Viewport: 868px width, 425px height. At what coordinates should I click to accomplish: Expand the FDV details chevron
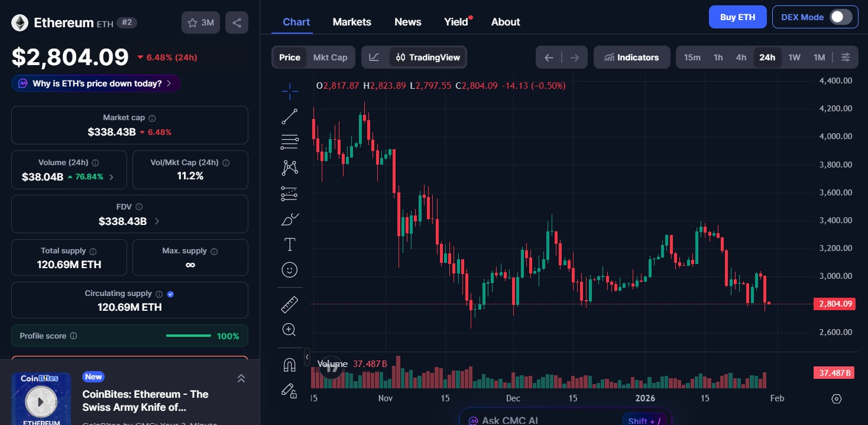point(156,221)
